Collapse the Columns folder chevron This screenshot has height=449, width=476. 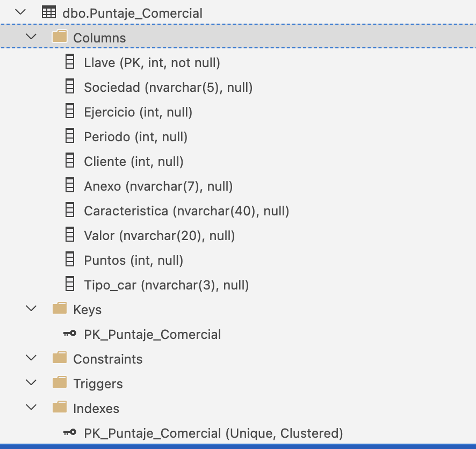[31, 37]
